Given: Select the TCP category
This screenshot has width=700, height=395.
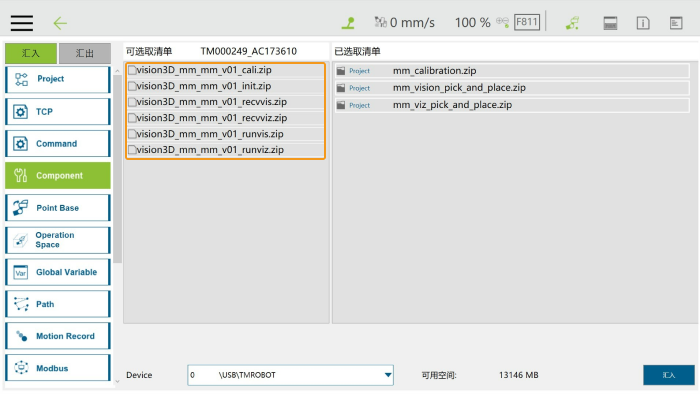Looking at the screenshot, I should click(58, 112).
